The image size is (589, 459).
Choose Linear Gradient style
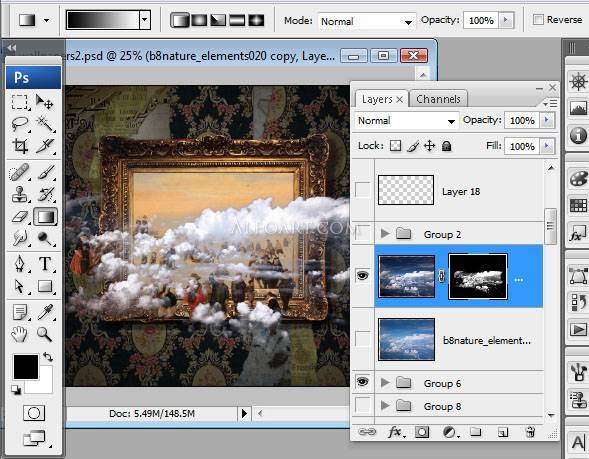coord(180,20)
